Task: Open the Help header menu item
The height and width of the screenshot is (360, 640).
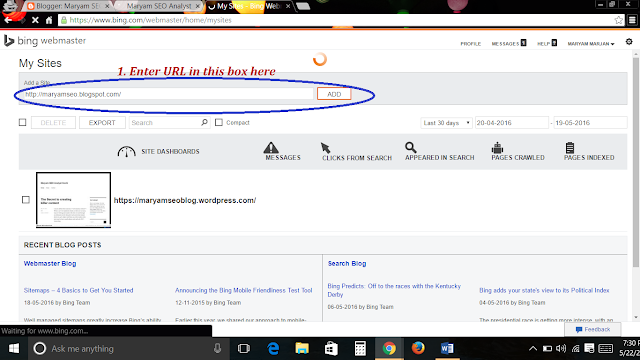Action: coord(547,43)
